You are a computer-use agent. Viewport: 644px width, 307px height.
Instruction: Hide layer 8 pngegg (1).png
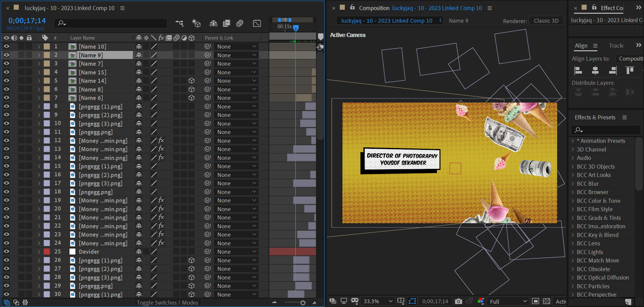tap(6, 106)
